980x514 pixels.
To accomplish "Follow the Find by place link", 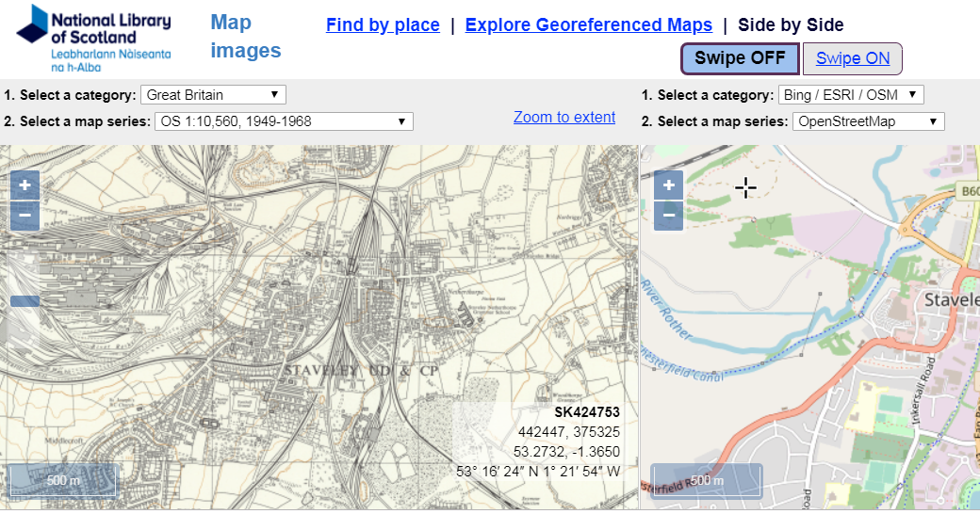I will point(383,25).
